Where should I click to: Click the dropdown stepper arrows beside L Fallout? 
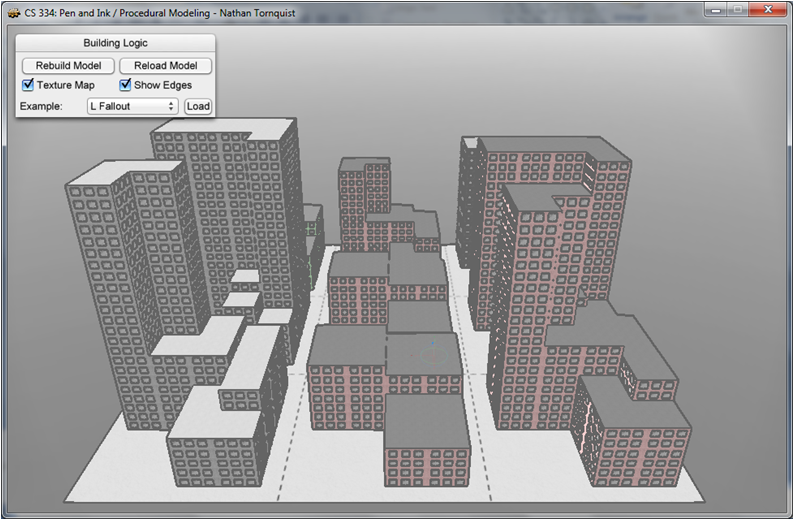[x=171, y=106]
